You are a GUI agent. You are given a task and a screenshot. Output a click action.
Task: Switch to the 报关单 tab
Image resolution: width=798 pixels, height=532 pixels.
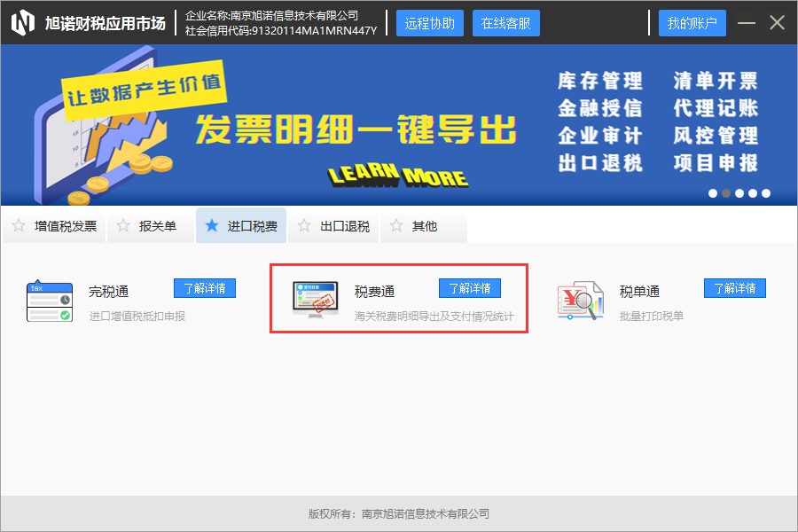tap(151, 225)
